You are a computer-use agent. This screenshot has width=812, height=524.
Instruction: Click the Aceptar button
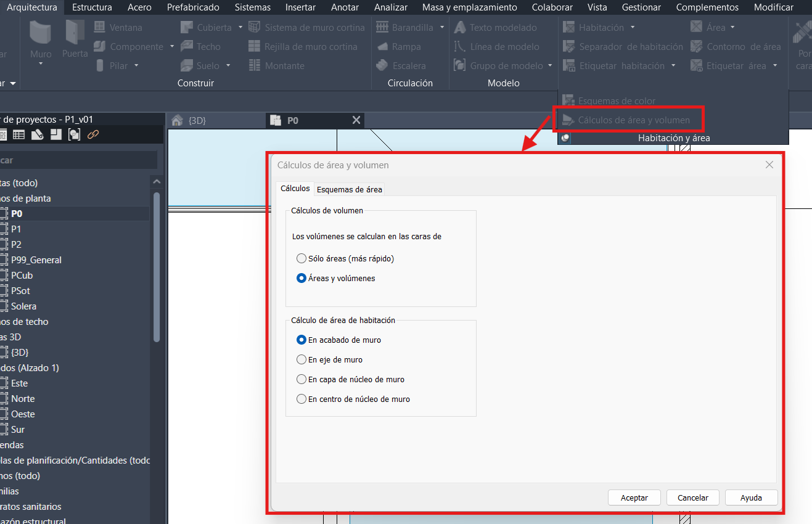(x=634, y=497)
